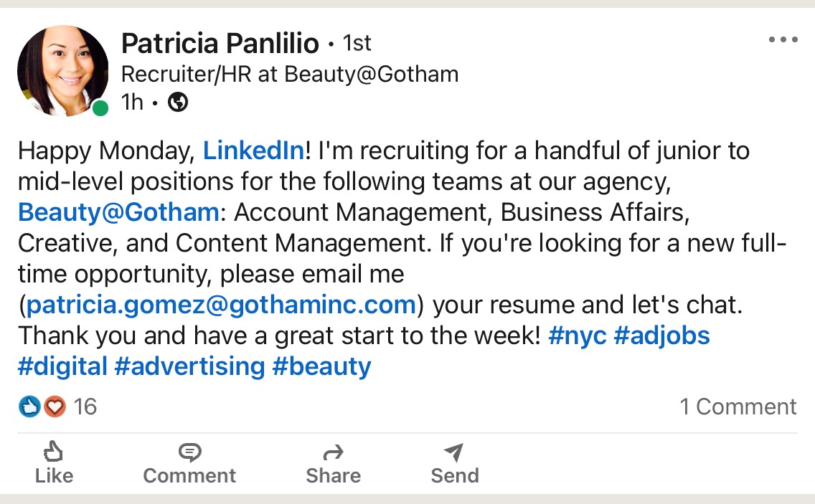
Task: Open the Patricia Panlilio name link
Action: [x=220, y=43]
